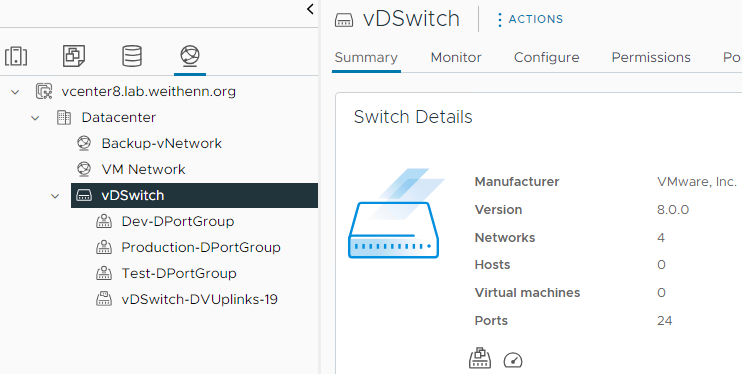Open the Configure tab
The height and width of the screenshot is (374, 742).
547,58
